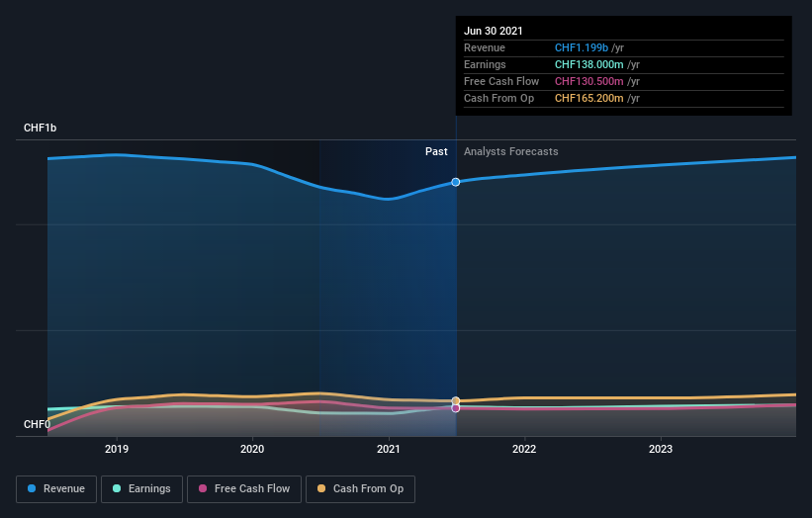Click the blue Revenue data point marker

(456, 182)
